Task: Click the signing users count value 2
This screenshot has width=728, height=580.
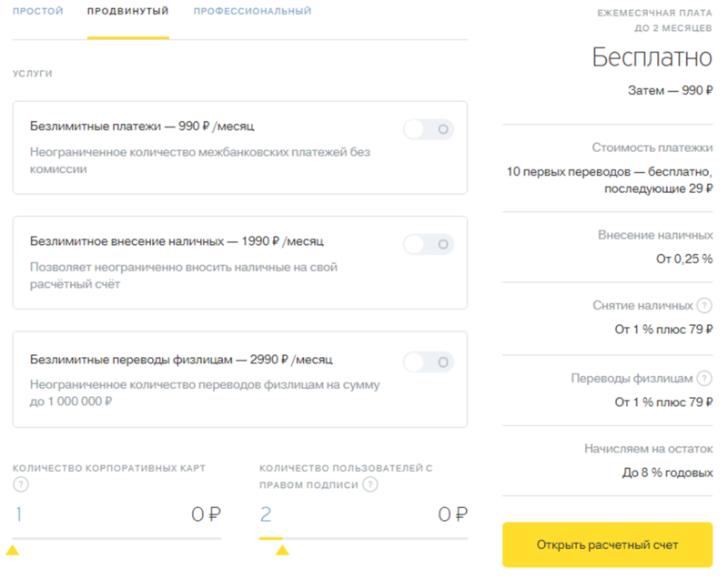Action: click(266, 515)
